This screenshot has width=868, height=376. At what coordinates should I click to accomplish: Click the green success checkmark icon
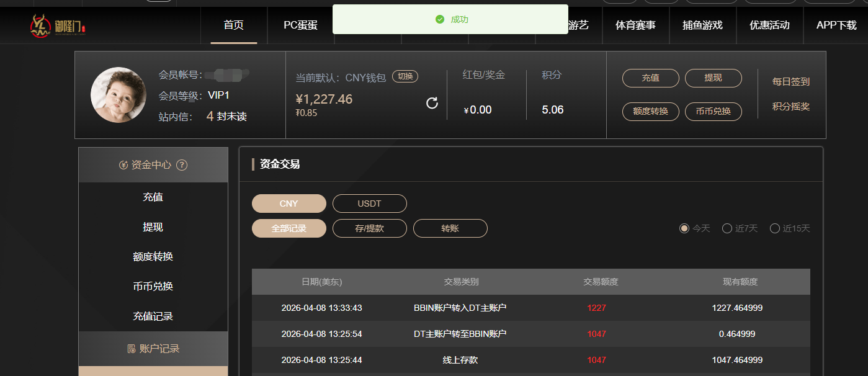click(x=440, y=20)
